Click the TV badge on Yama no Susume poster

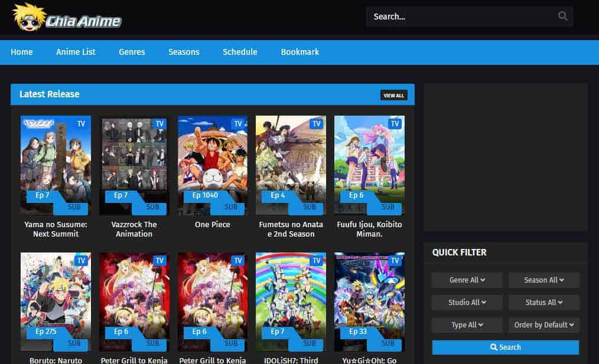(82, 124)
